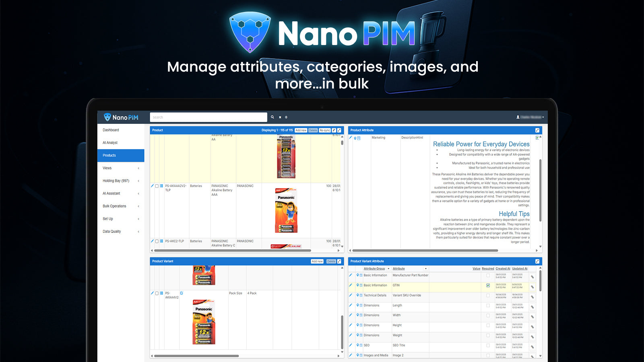Click the search magnifier icon in the top bar

pyautogui.click(x=272, y=117)
